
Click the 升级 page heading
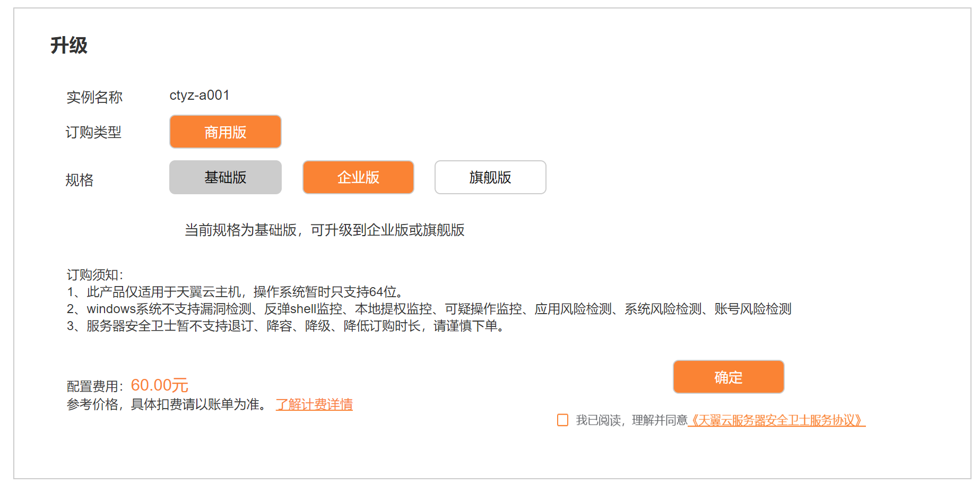[x=69, y=45]
